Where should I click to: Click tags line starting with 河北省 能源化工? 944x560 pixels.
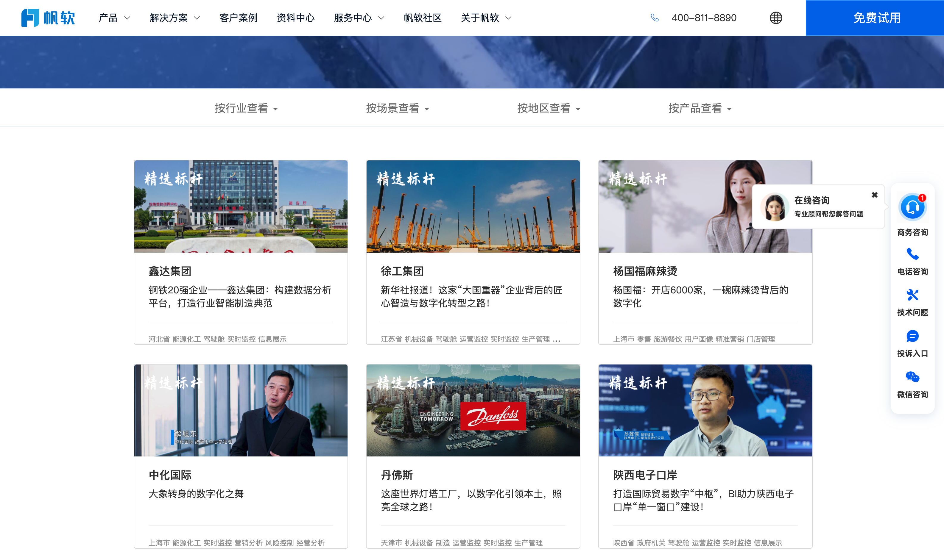[217, 339]
